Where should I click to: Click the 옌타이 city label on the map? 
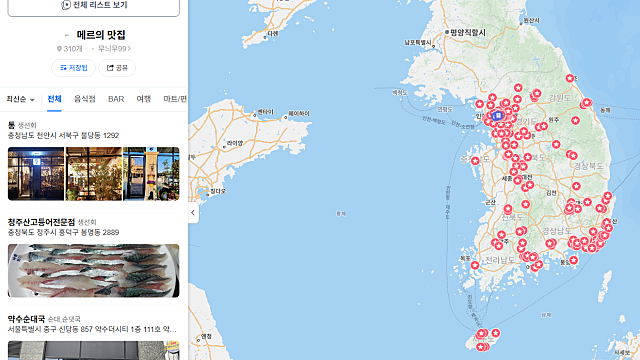click(265, 112)
